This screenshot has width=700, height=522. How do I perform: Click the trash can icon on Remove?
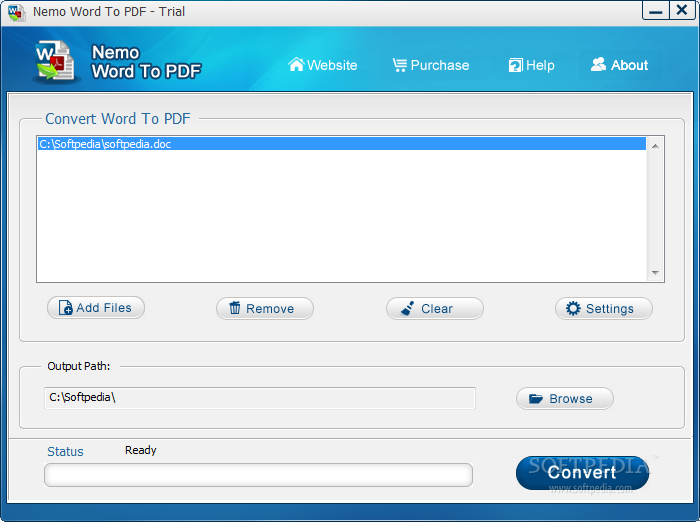point(235,308)
